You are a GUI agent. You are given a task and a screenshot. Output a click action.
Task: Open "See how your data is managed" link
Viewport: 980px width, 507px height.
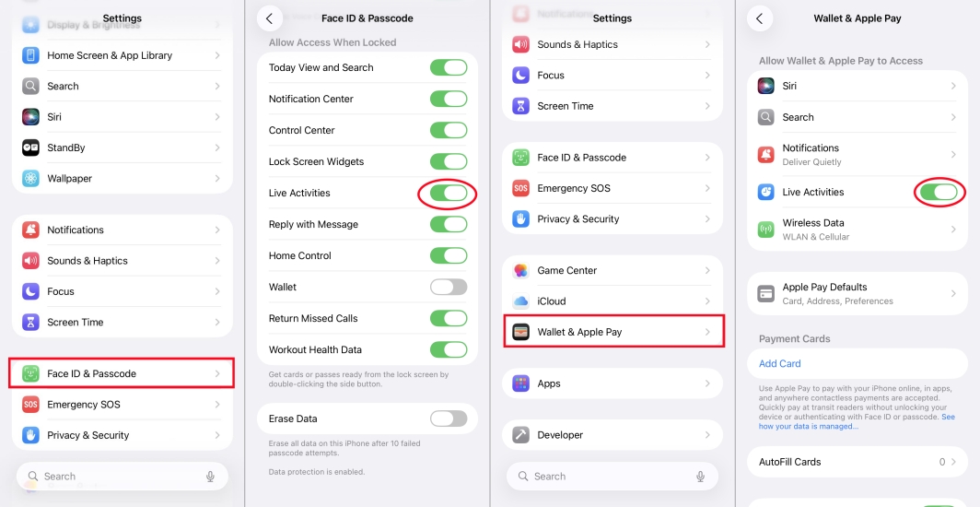click(809, 426)
